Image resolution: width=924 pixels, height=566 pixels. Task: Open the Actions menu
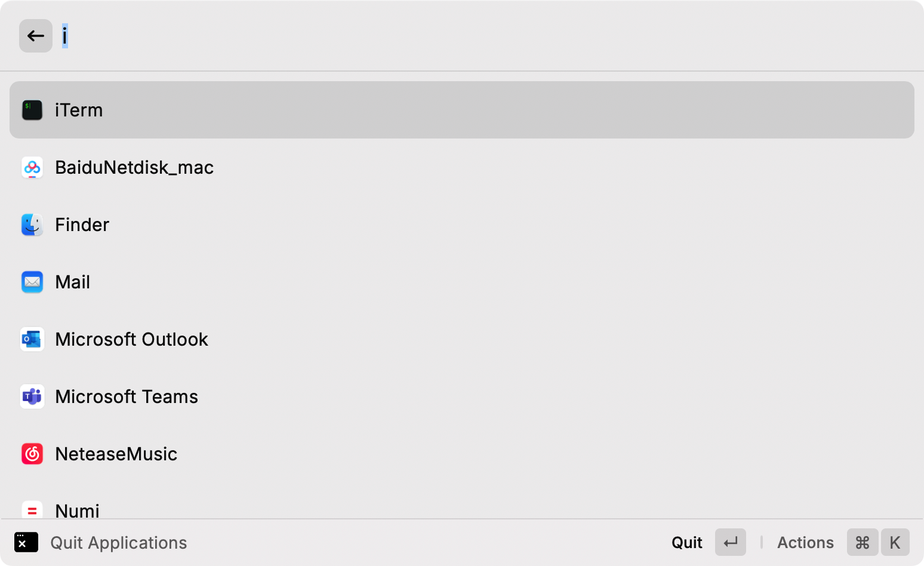843,542
